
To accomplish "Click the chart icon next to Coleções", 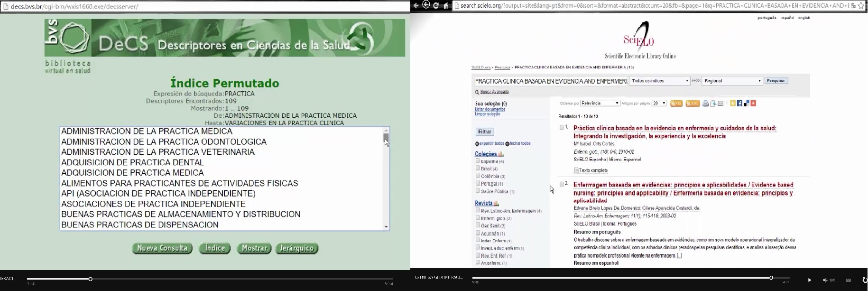I will (501, 154).
